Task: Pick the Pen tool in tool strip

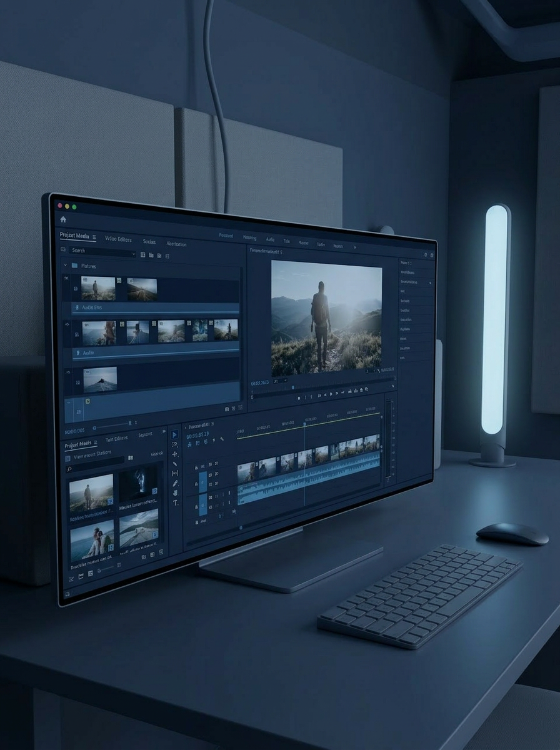Action: click(176, 483)
